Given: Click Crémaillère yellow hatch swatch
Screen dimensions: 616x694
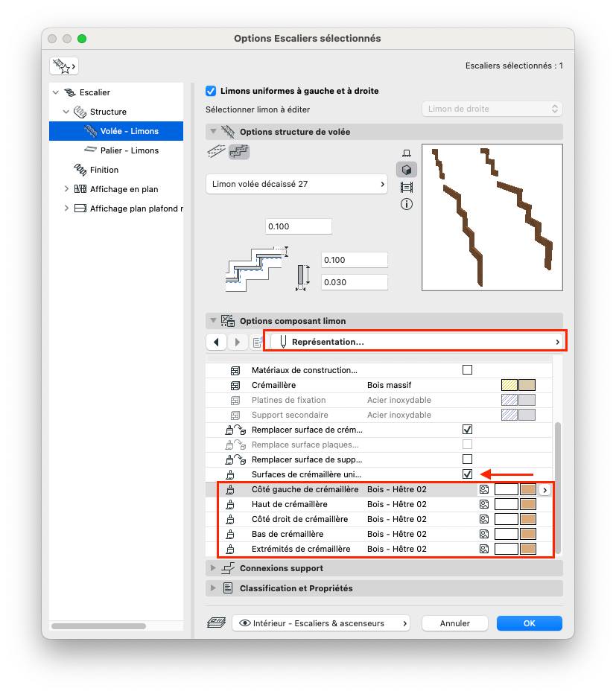Looking at the screenshot, I should 509,385.
